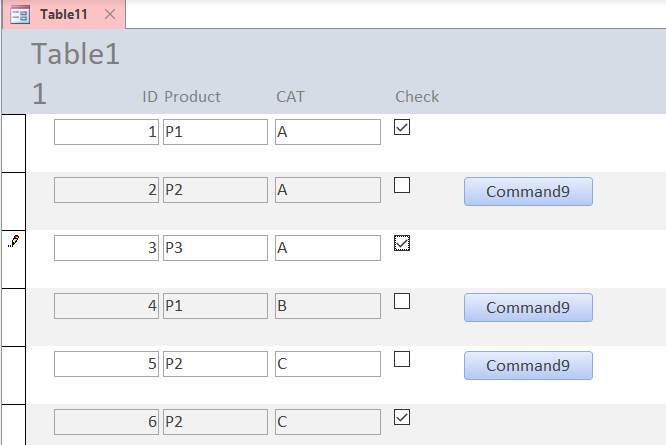Uncheck the checkbox in row 6

click(x=402, y=417)
